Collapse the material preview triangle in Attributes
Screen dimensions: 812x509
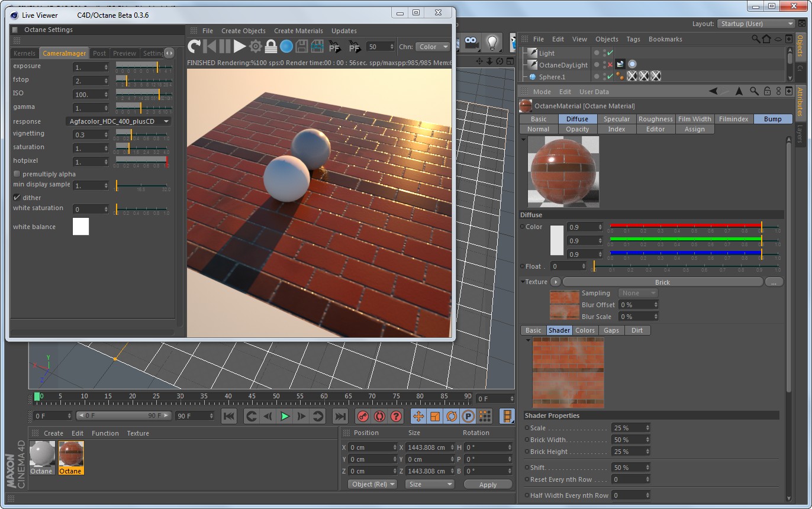tap(524, 140)
